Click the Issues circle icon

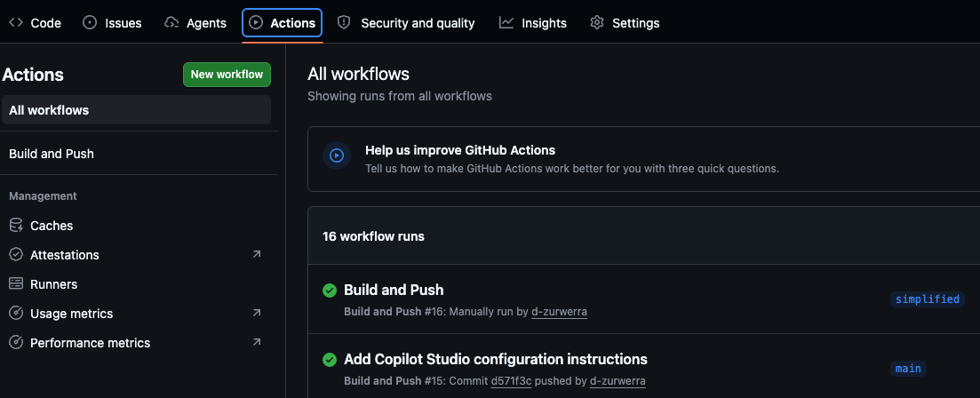[90, 23]
